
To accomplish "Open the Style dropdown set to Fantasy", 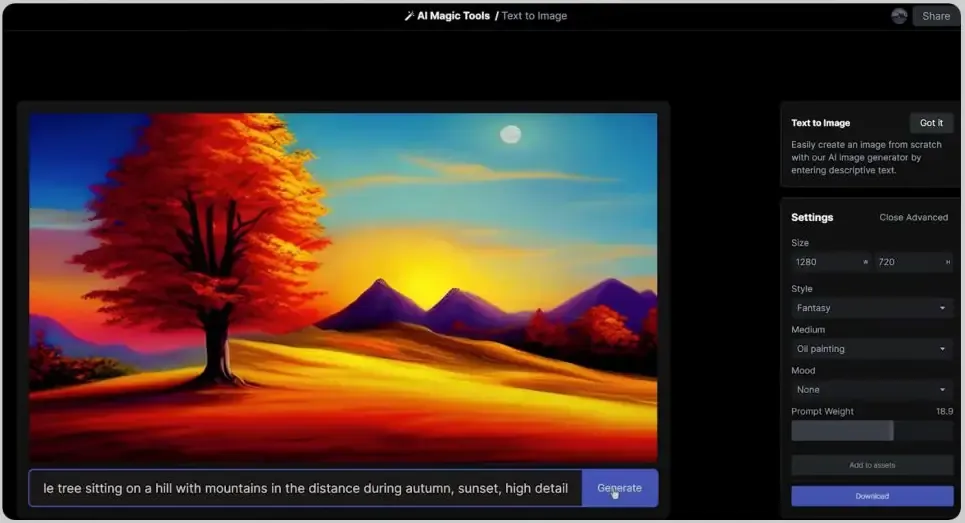I will [872, 308].
